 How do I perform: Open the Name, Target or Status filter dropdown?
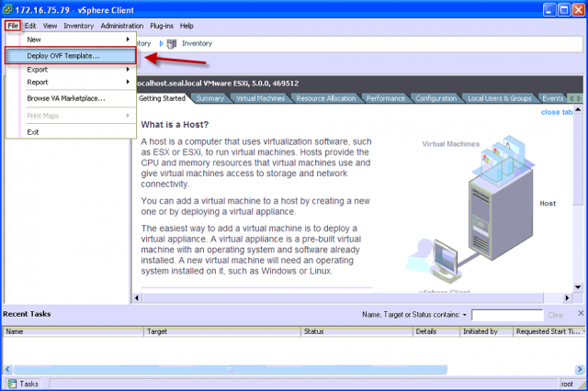pos(465,315)
